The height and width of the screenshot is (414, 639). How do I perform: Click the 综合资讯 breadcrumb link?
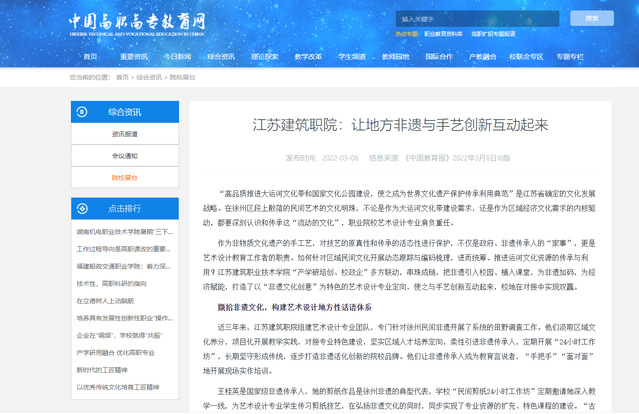tap(149, 77)
